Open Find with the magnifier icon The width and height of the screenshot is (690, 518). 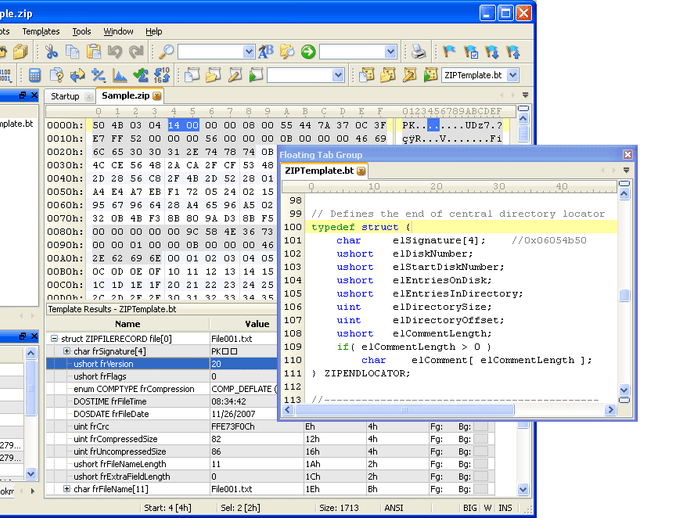pos(166,52)
